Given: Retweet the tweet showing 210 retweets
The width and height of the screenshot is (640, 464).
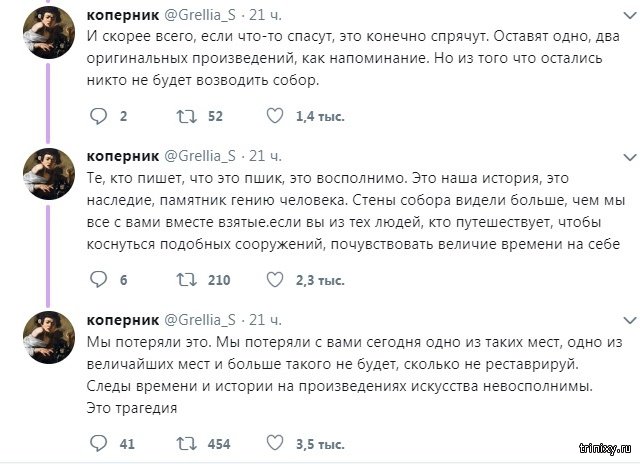Looking at the screenshot, I should pyautogui.click(x=184, y=280).
